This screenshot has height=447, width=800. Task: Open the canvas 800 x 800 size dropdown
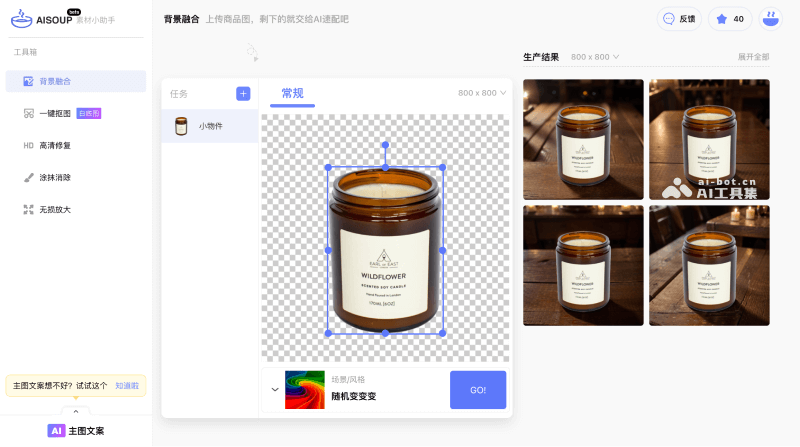(x=482, y=93)
